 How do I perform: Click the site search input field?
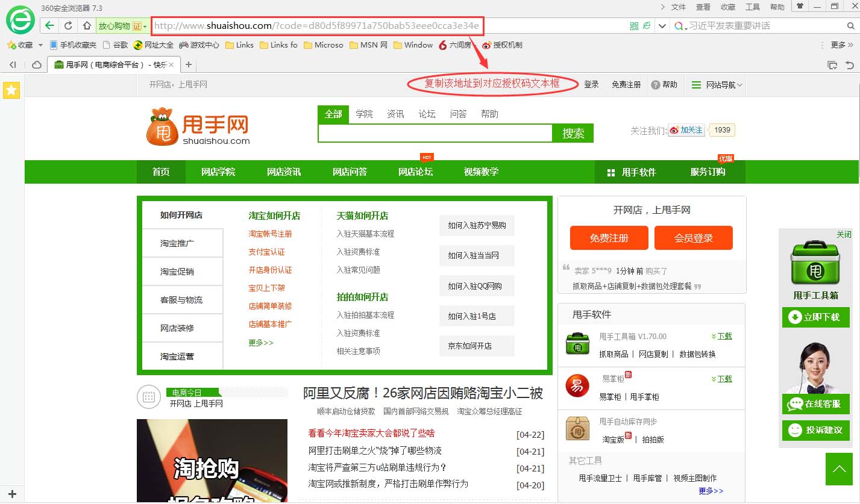pos(435,133)
